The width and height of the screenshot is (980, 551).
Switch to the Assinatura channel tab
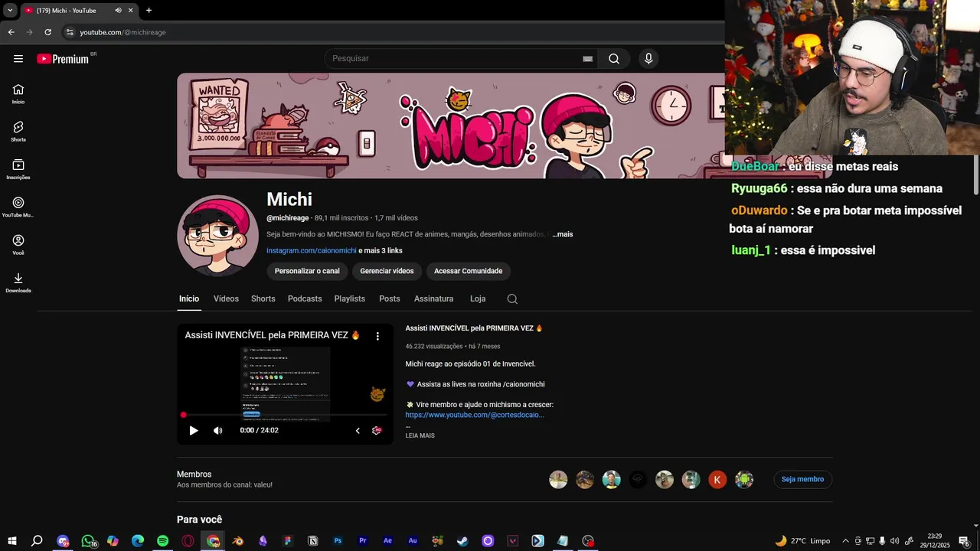(x=434, y=299)
